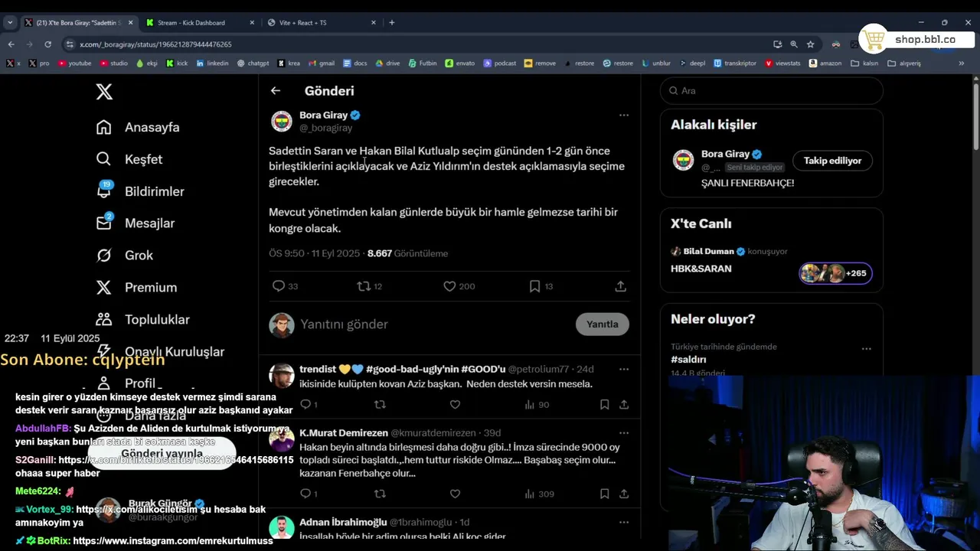This screenshot has width=980, height=551.
Task: Open more options on K.Murat Demirezen's reply
Action: tap(624, 433)
